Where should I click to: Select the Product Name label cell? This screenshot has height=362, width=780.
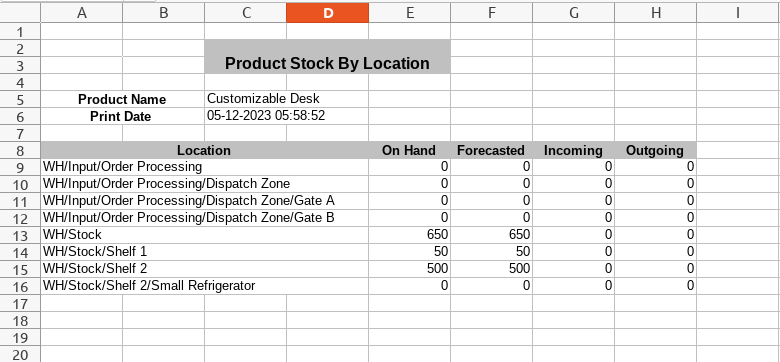tap(122, 99)
